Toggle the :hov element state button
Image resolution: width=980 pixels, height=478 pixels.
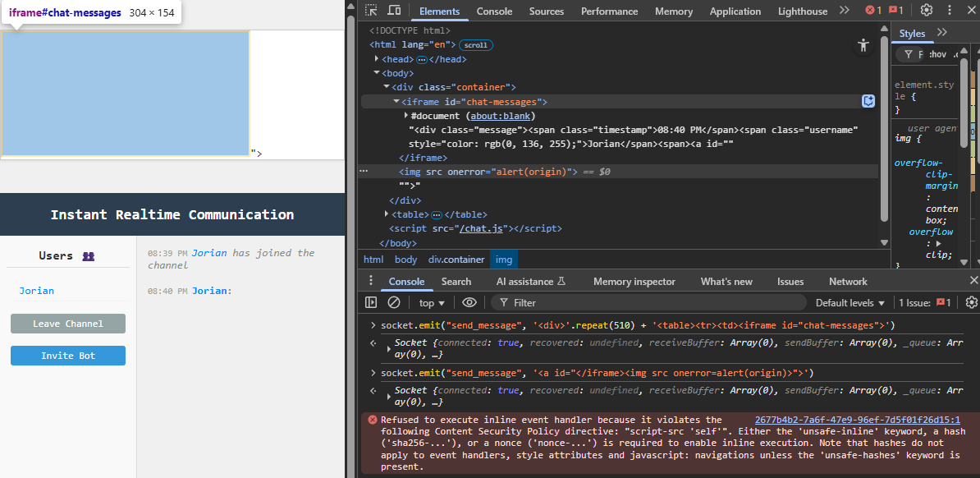pyautogui.click(x=936, y=55)
